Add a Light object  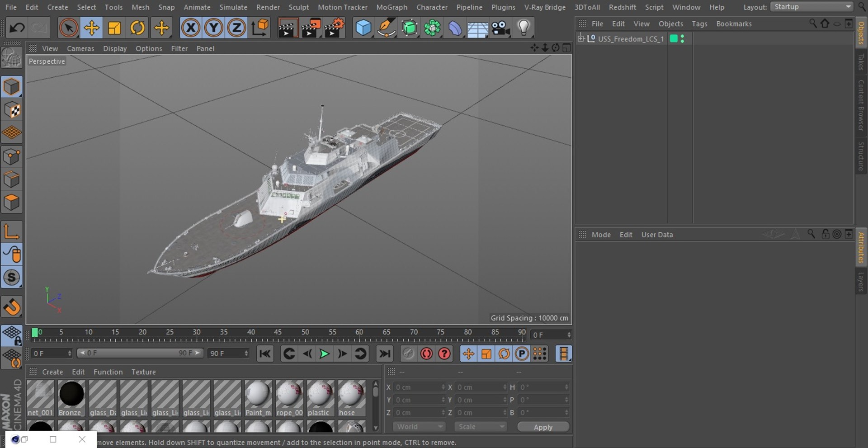(x=524, y=28)
